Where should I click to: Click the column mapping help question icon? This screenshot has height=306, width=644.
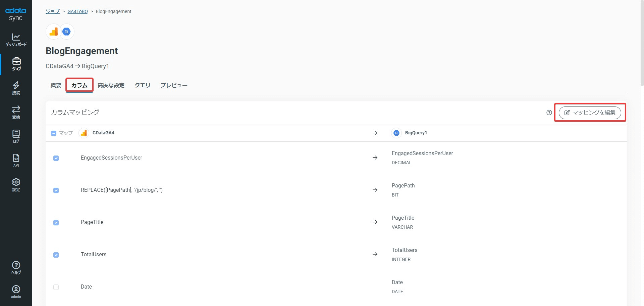(549, 113)
